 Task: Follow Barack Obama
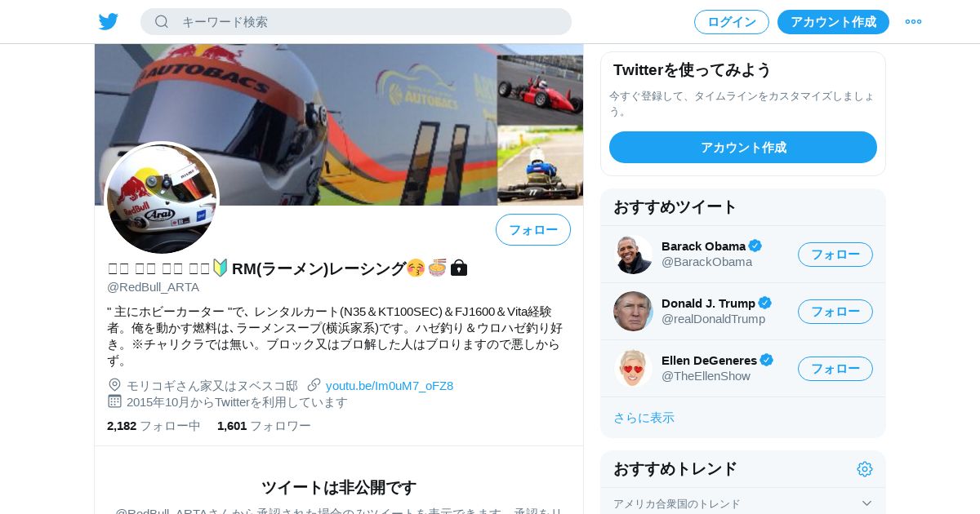[x=835, y=255]
